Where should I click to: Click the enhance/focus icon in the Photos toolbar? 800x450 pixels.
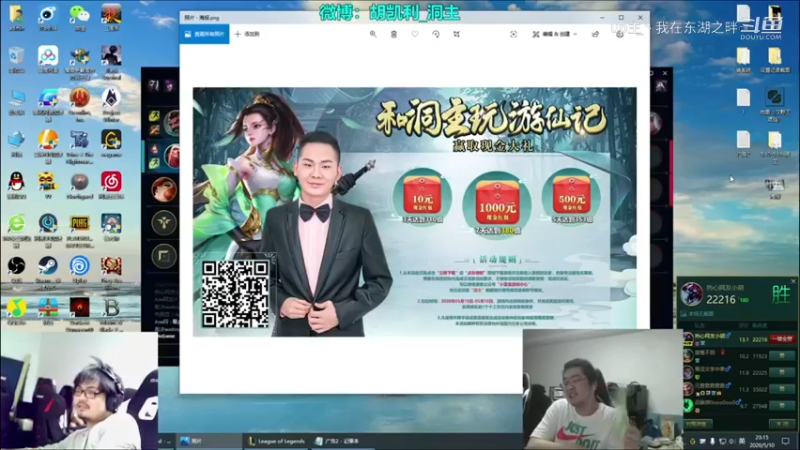pyautogui.click(x=513, y=34)
